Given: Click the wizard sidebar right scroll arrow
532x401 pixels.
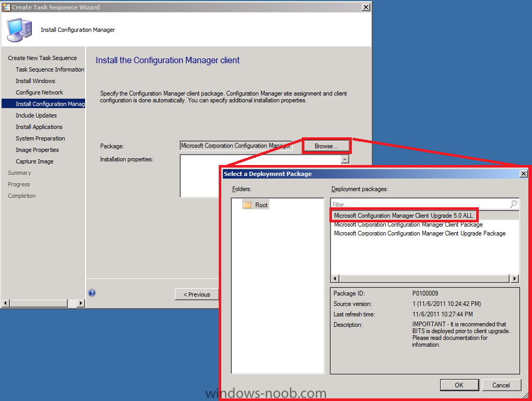Looking at the screenshot, I should click(x=81, y=303).
